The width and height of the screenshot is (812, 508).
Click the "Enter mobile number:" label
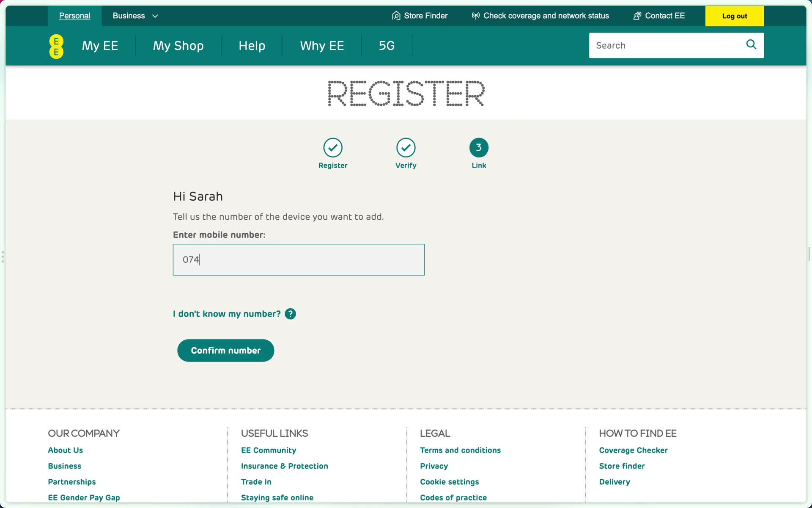pos(219,235)
